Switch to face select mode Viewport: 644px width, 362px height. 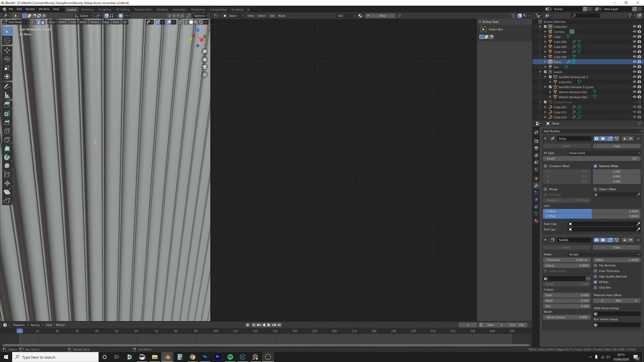(43, 22)
